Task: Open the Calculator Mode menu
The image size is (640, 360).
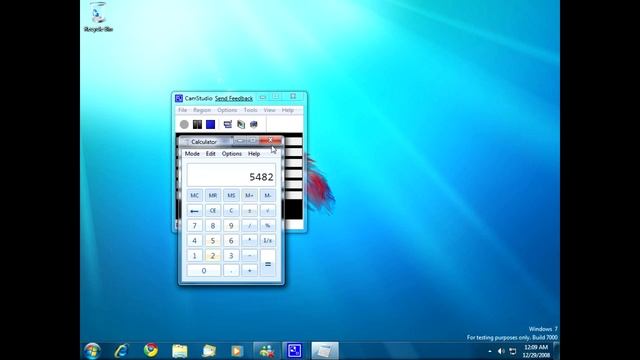Action: pos(192,153)
